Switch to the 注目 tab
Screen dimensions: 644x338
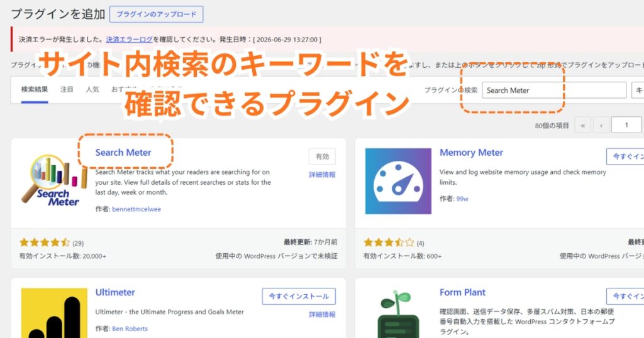[x=67, y=89]
